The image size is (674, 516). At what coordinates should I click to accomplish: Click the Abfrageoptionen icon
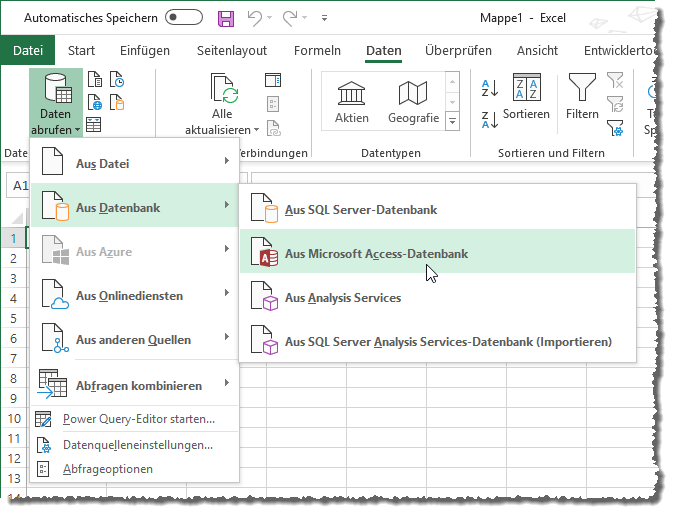(43, 469)
